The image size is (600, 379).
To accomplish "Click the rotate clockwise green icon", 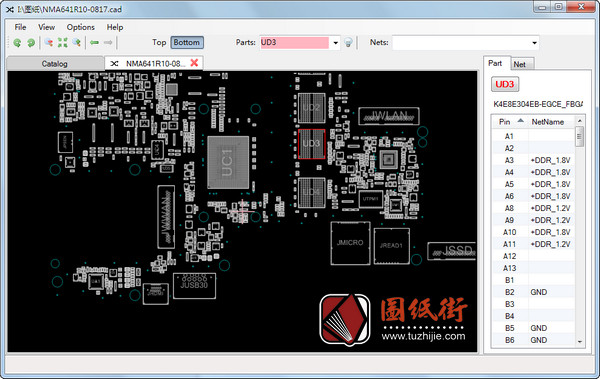I will click(31, 42).
